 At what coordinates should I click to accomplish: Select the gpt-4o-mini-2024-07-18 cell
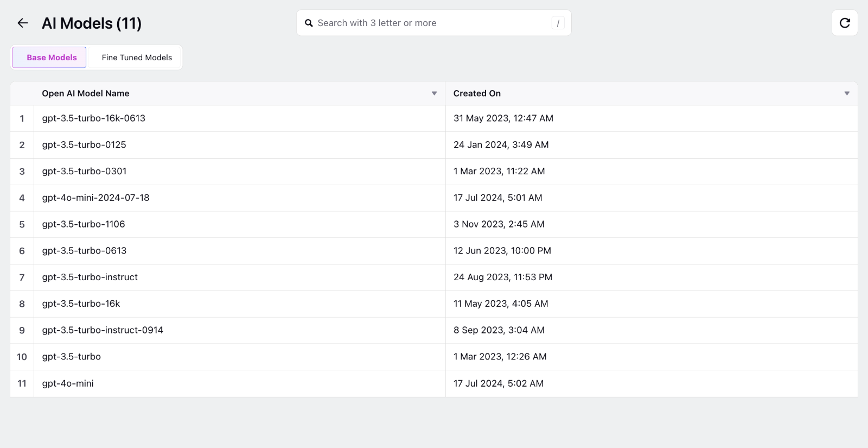click(x=240, y=198)
